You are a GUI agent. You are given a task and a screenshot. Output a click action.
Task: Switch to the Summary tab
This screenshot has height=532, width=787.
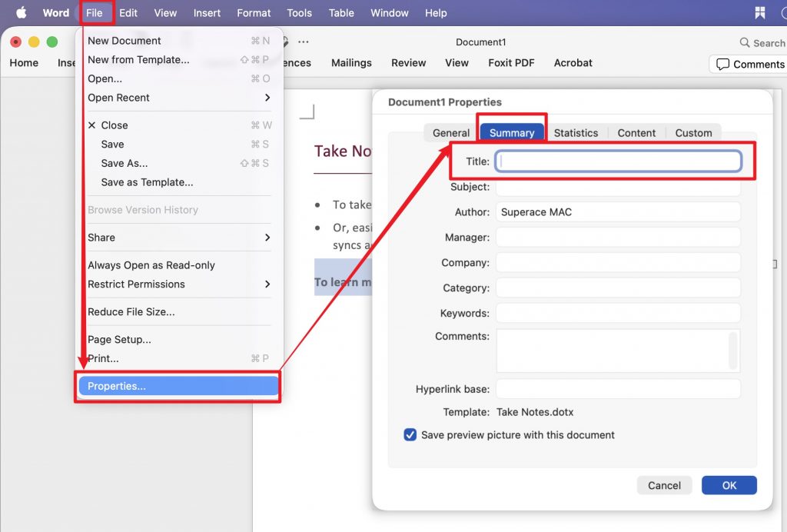(x=511, y=133)
